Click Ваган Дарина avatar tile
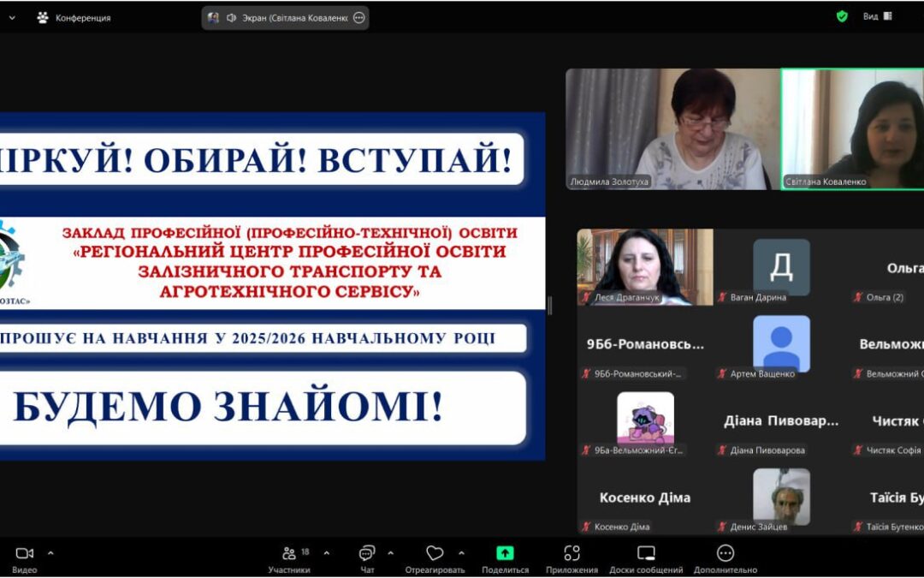 pos(781,267)
